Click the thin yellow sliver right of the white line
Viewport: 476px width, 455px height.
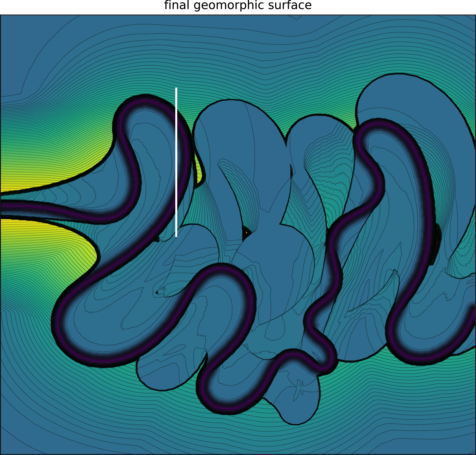pos(199,171)
